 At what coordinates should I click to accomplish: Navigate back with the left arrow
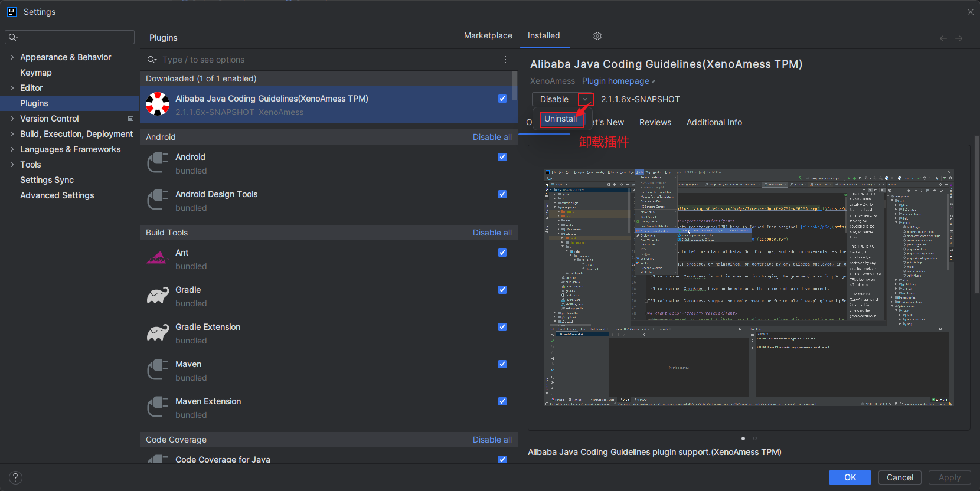(x=943, y=38)
